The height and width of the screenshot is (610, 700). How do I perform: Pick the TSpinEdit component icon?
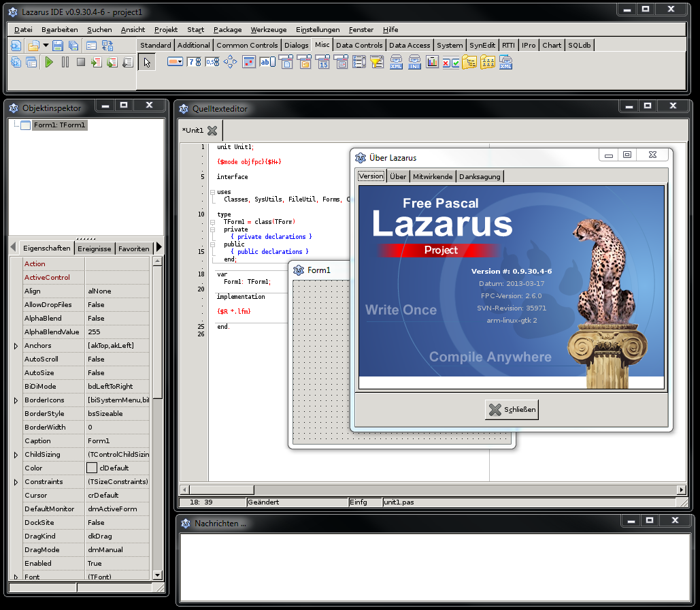coord(194,62)
